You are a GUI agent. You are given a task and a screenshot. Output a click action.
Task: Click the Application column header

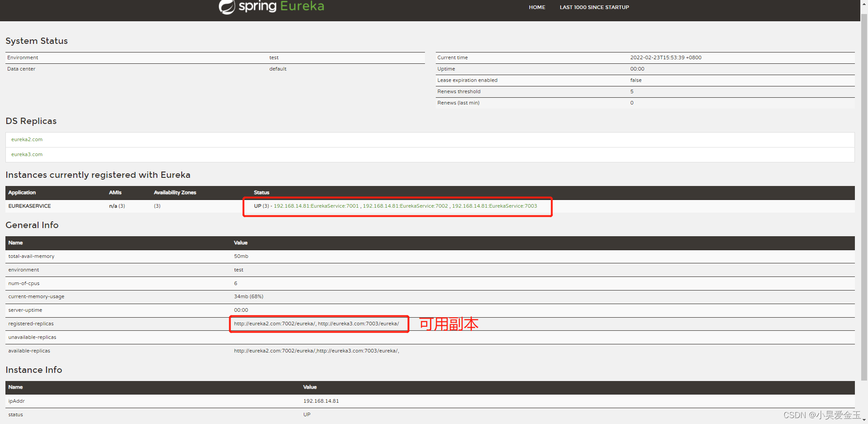tap(22, 192)
